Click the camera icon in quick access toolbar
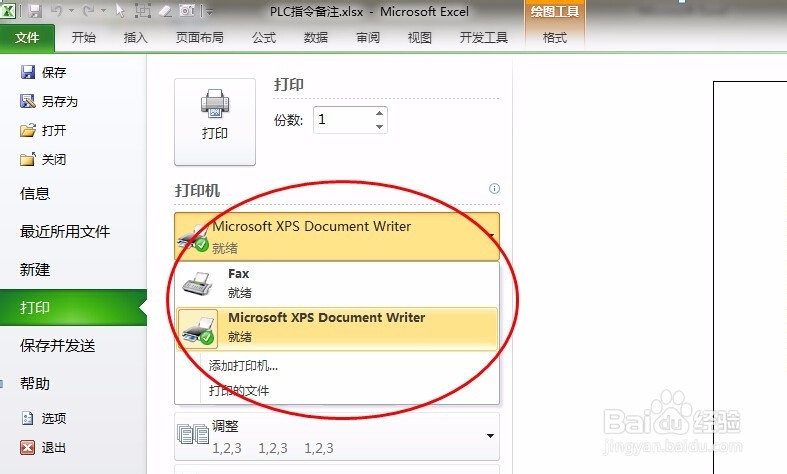Image resolution: width=787 pixels, height=474 pixels. coord(187,11)
